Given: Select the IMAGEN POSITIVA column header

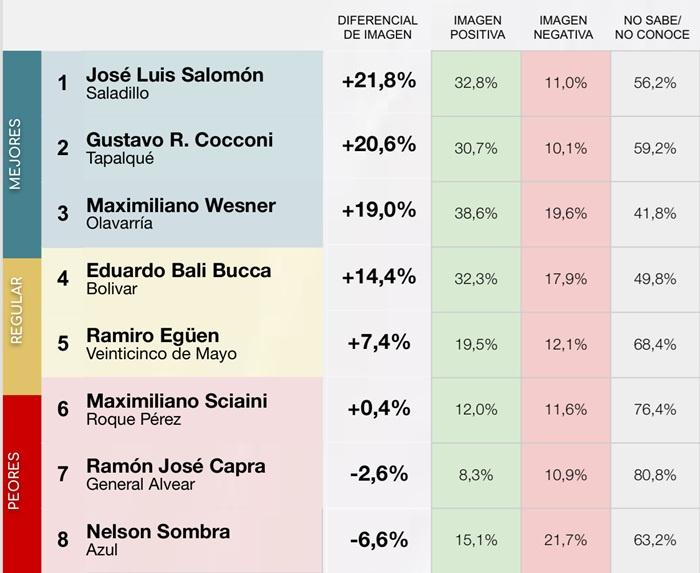Looking at the screenshot, I should (477, 27).
